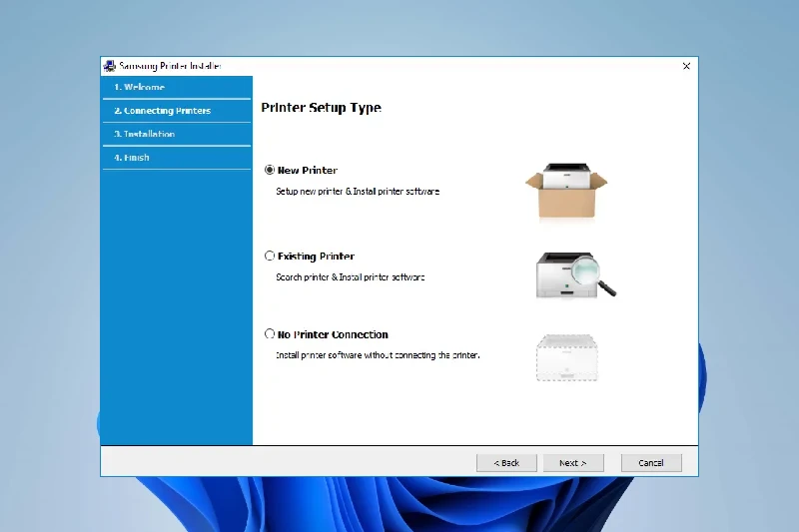Click the Next button to continue
The width and height of the screenshot is (799, 532).
[x=573, y=463]
